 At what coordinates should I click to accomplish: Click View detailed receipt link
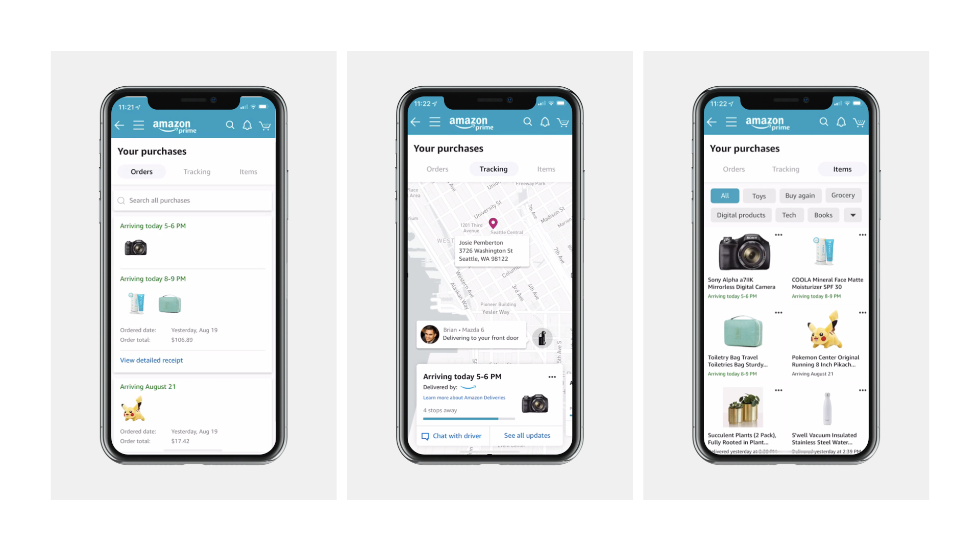pos(151,360)
